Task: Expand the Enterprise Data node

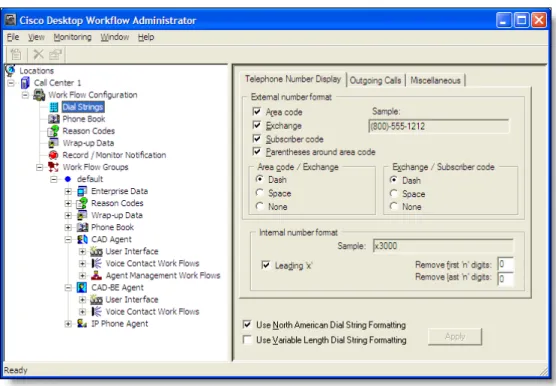Action: point(68,191)
